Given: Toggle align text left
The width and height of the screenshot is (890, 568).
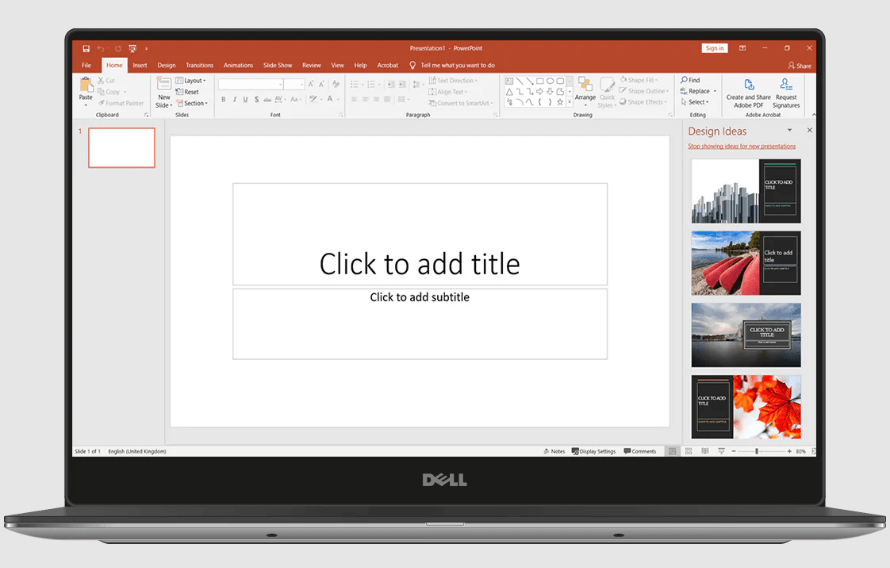Looking at the screenshot, I should 354,99.
